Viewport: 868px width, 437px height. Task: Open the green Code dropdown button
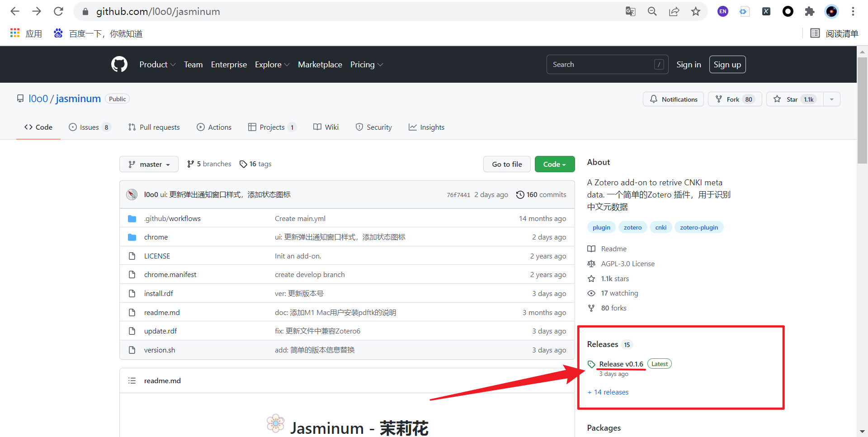555,164
